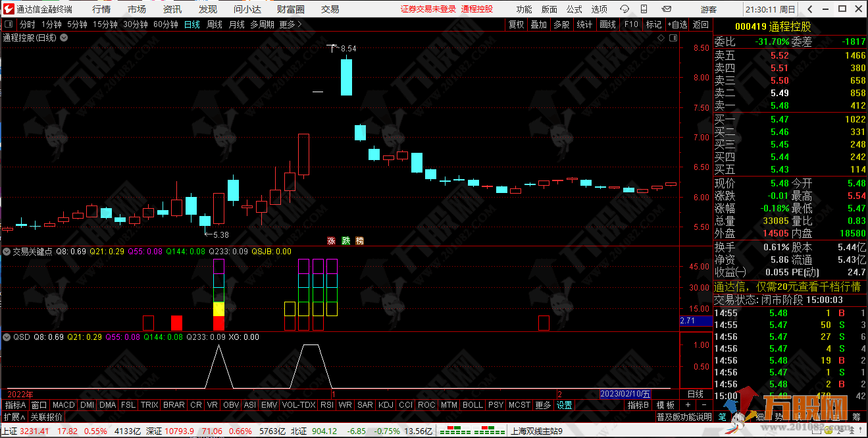Viewport: 868px width, 438px height.
Task: Click the TDX app logo icon
Action: (8, 9)
